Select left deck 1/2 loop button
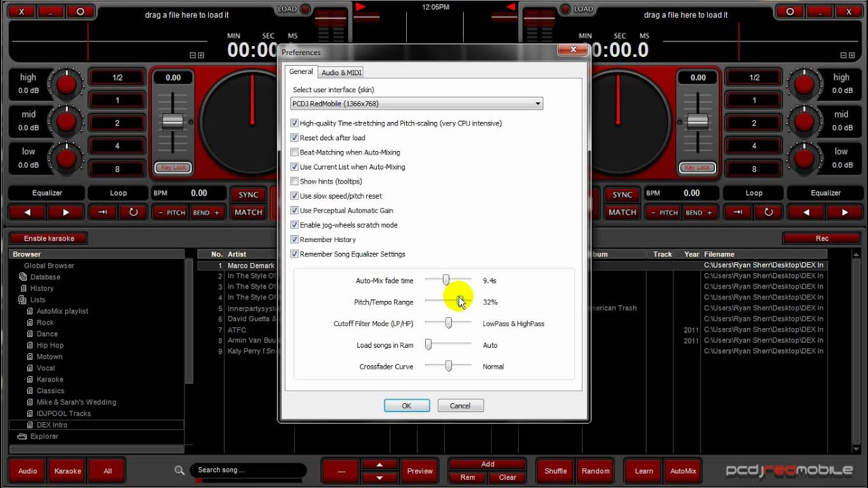The height and width of the screenshot is (488, 868). (117, 78)
